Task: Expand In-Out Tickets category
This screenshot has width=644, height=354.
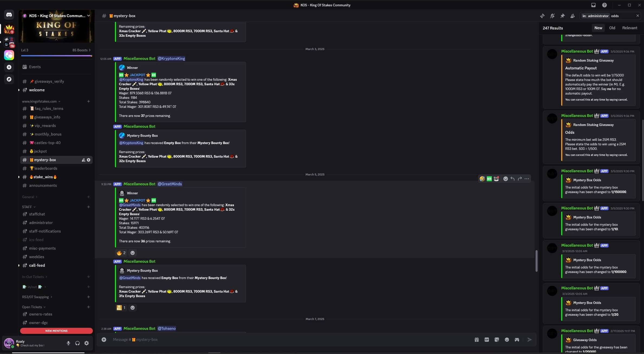Action: pyautogui.click(x=35, y=277)
